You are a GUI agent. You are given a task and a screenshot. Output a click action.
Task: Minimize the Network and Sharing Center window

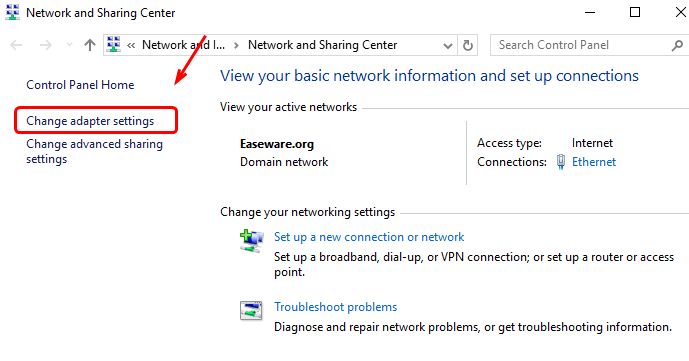[590, 12]
